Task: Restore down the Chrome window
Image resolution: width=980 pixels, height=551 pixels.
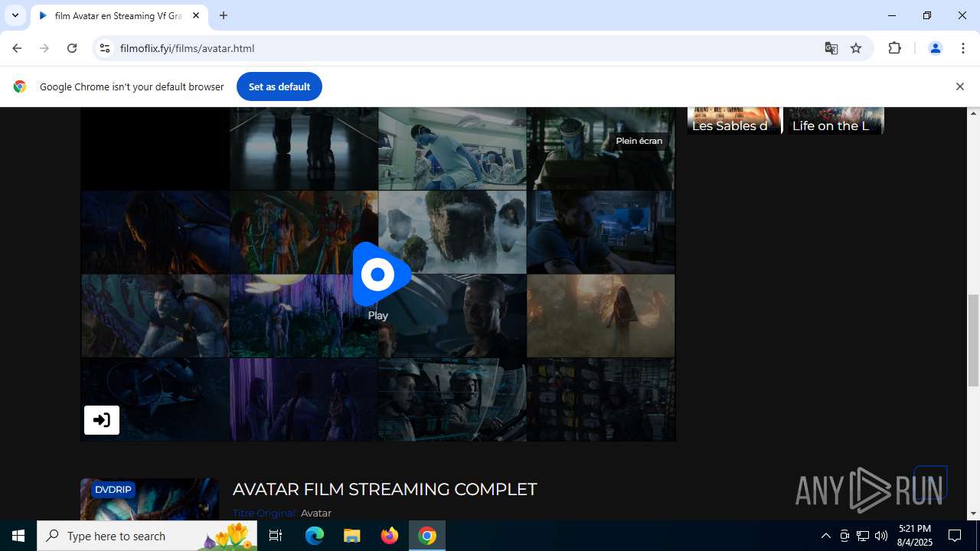Action: click(927, 15)
